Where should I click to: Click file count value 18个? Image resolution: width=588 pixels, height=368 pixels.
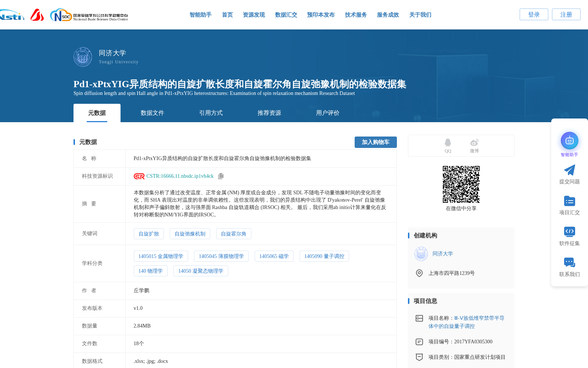pos(139,344)
